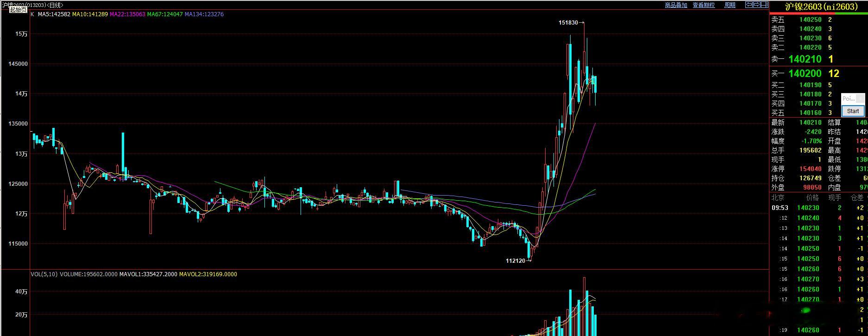Click the 40万 volume axis label
Viewport: 868px width, 336px height.
click(22, 292)
